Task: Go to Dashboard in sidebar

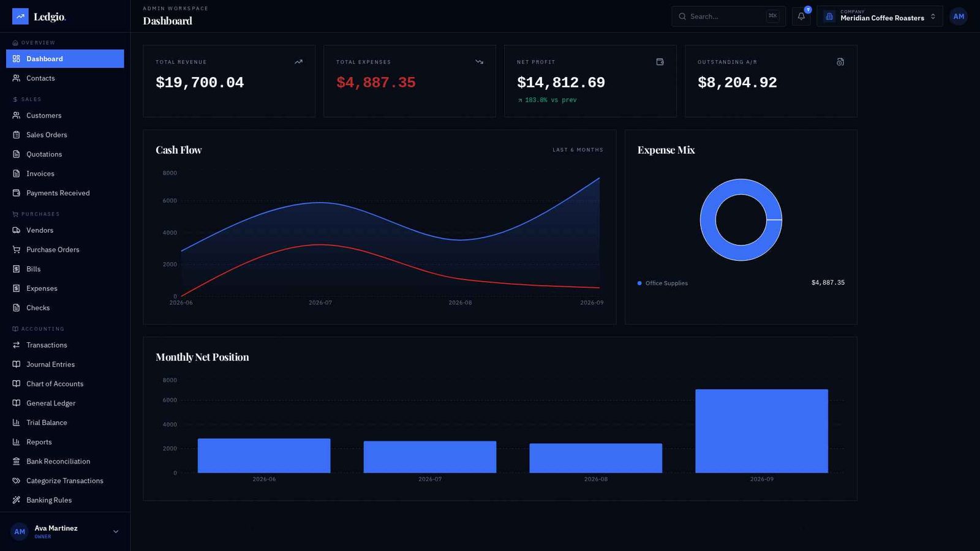Action: tap(65, 59)
